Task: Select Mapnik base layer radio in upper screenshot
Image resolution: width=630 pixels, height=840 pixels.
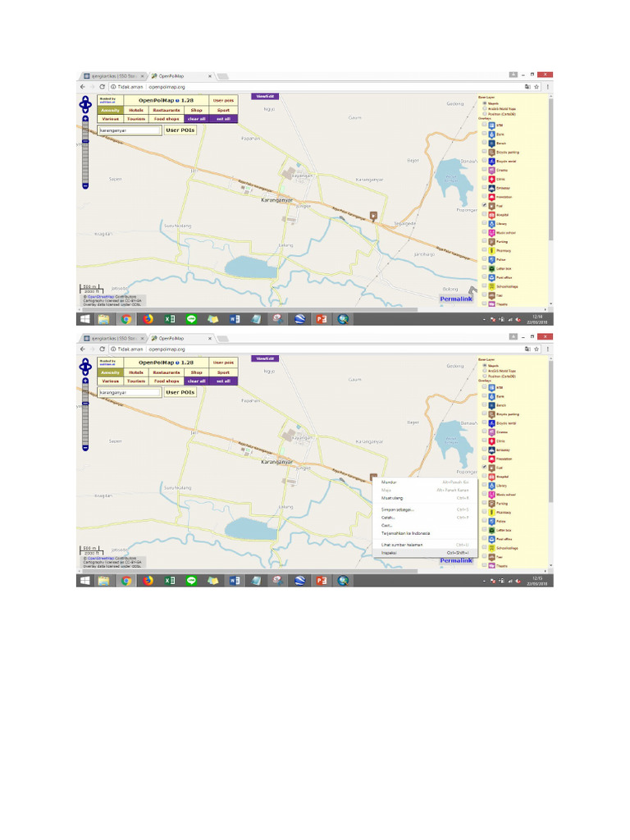Action: point(485,103)
